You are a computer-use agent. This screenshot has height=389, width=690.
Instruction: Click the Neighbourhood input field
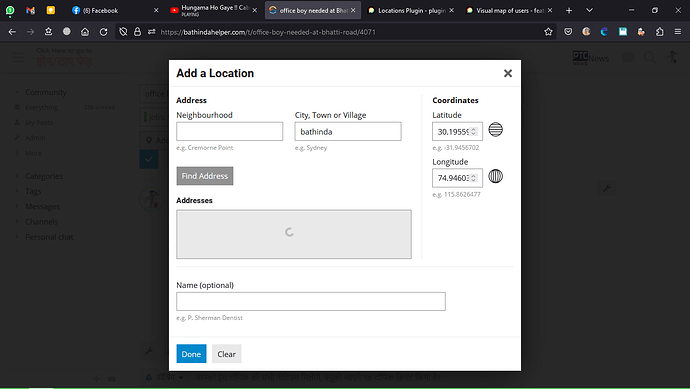(x=229, y=132)
